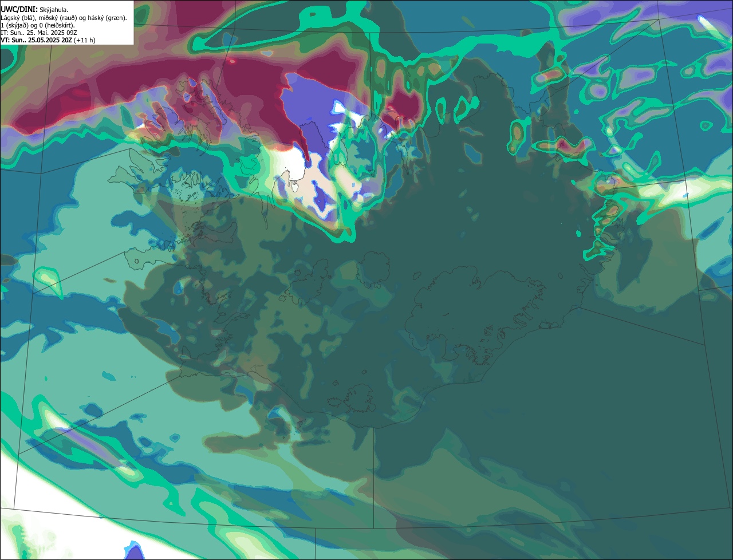Click the "VT: Sun.. 25.05.2025 20Z (+11 h)" line
Image resolution: width=733 pixels, height=560 pixels.
48,40
